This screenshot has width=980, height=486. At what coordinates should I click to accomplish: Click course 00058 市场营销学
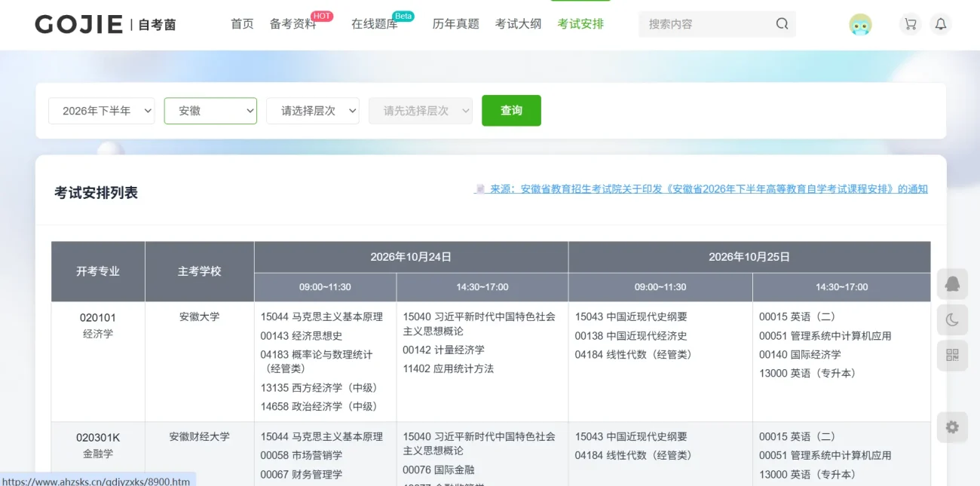tap(302, 455)
